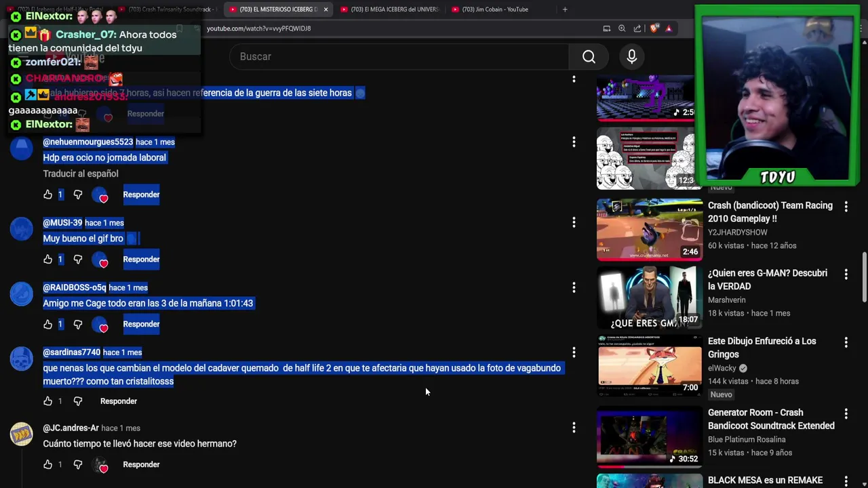The image size is (868, 488).
Task: Reply to @nehuenmourgues5523 comment
Action: click(x=141, y=195)
